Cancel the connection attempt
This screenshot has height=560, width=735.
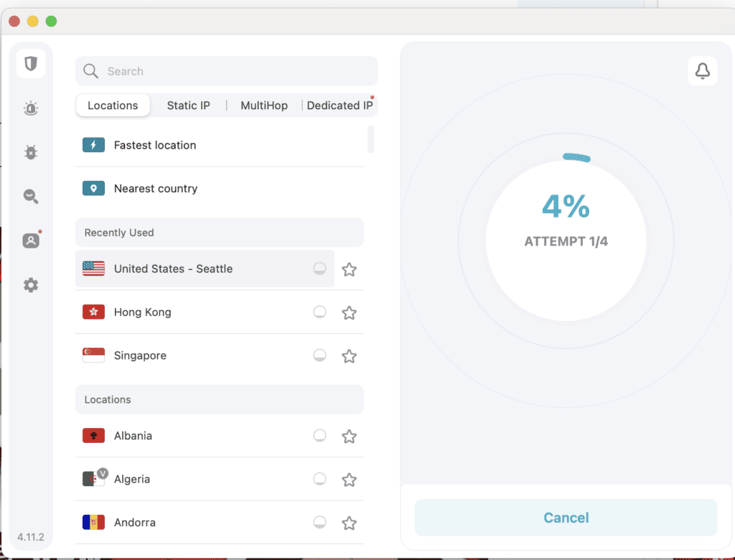566,518
